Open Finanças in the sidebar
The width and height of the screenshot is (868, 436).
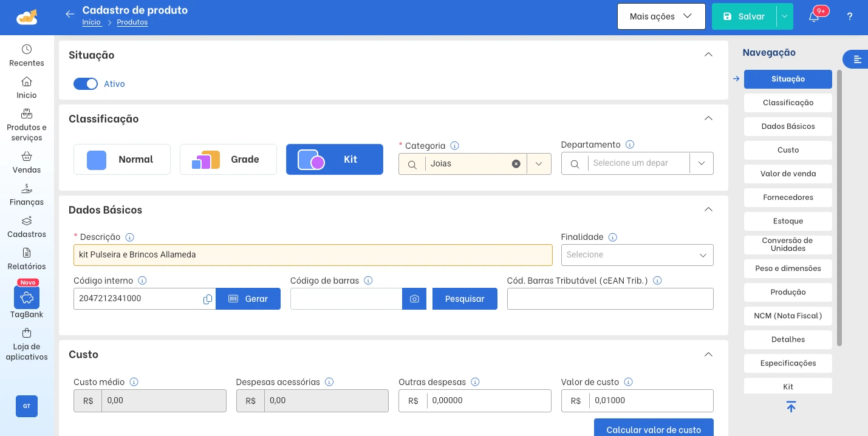pyautogui.click(x=27, y=194)
